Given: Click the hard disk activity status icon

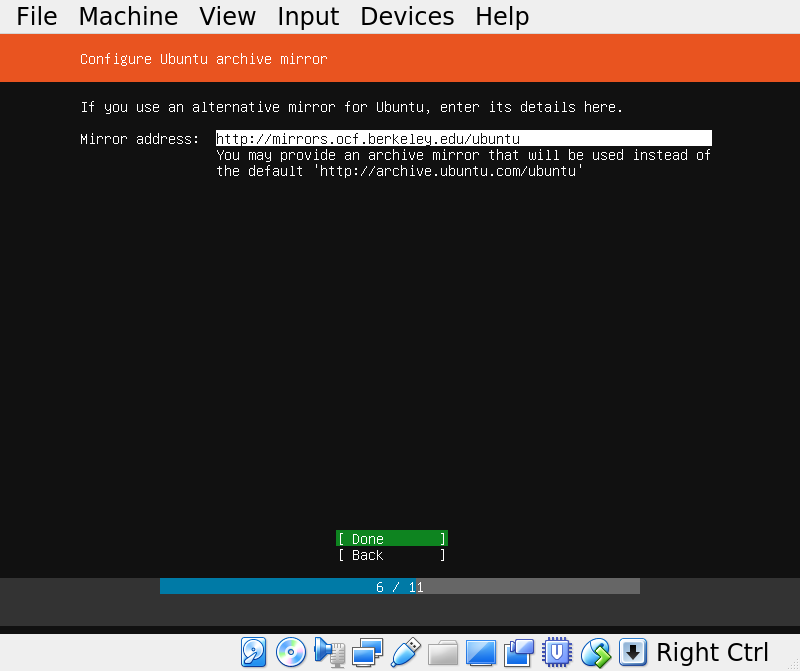Looking at the screenshot, I should click(252, 651).
